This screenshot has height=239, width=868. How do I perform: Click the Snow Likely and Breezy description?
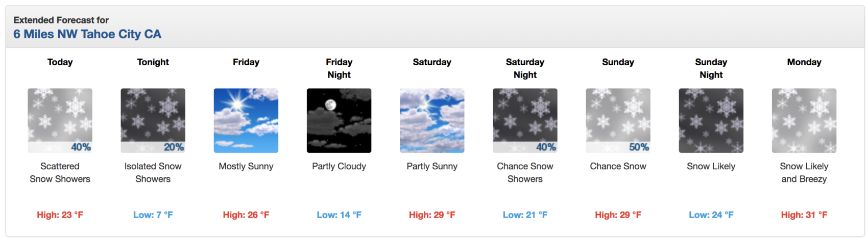(x=804, y=173)
